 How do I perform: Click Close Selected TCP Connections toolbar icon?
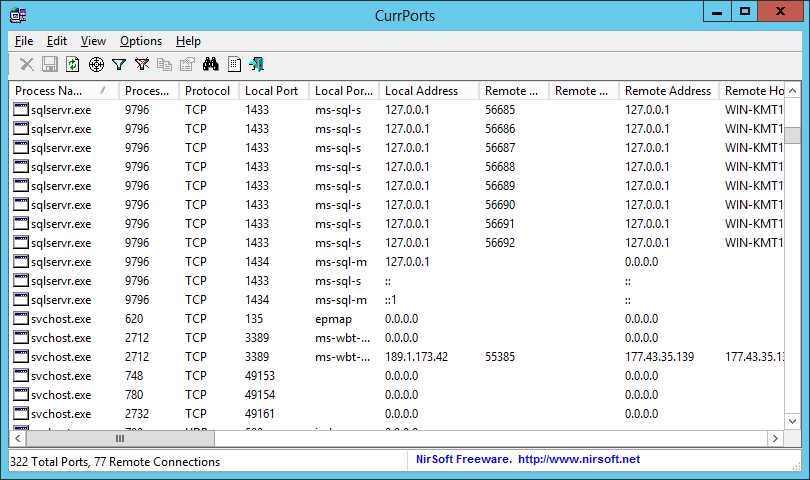coord(26,64)
